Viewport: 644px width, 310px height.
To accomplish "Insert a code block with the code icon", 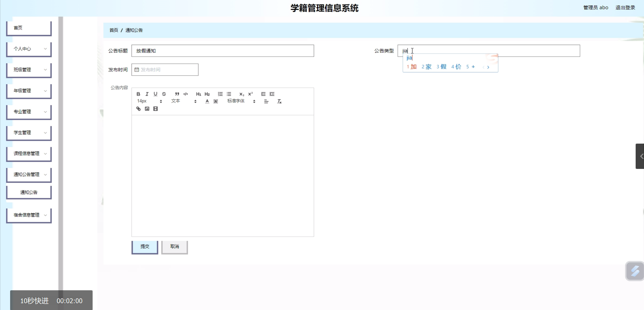I will (x=185, y=94).
